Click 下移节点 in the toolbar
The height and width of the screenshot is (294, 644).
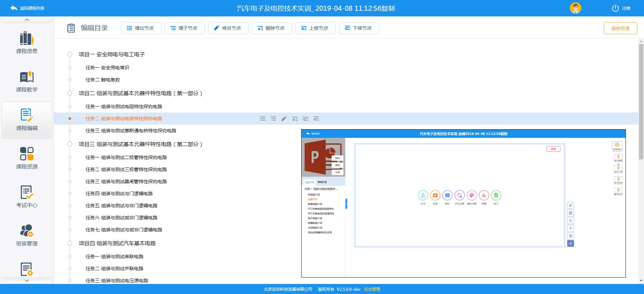359,28
